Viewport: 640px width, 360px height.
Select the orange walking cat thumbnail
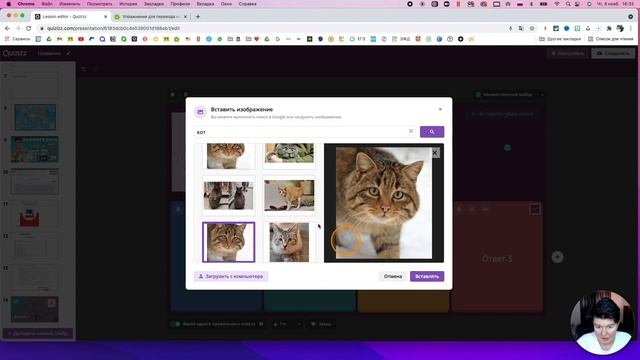(x=289, y=196)
